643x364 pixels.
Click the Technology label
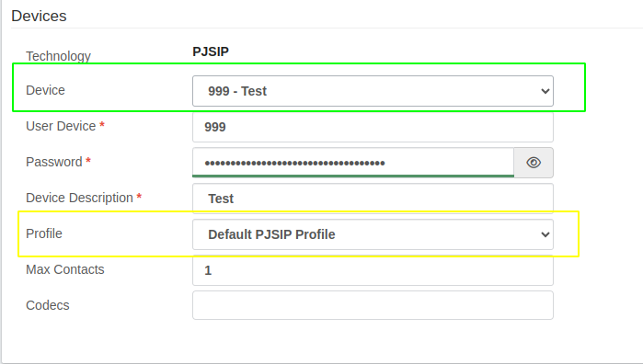coord(58,56)
